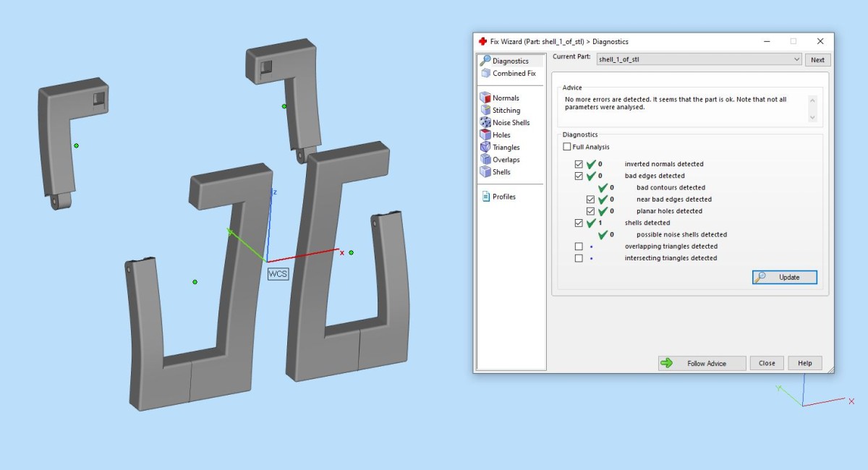Enable overlapping triangles detection
Screen dimensions: 868x470
(x=579, y=247)
